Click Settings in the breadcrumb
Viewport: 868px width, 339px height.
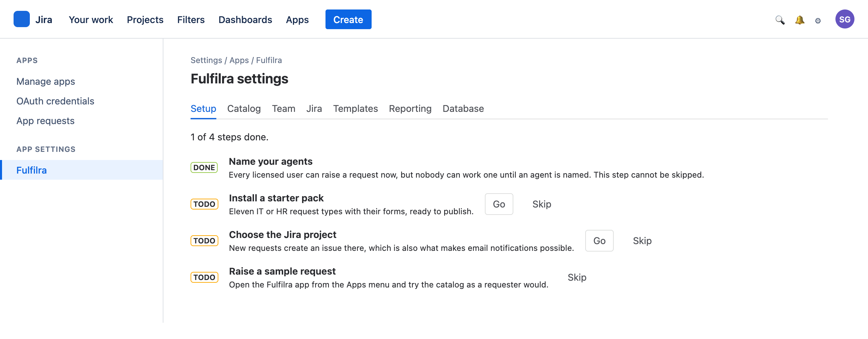(x=206, y=60)
